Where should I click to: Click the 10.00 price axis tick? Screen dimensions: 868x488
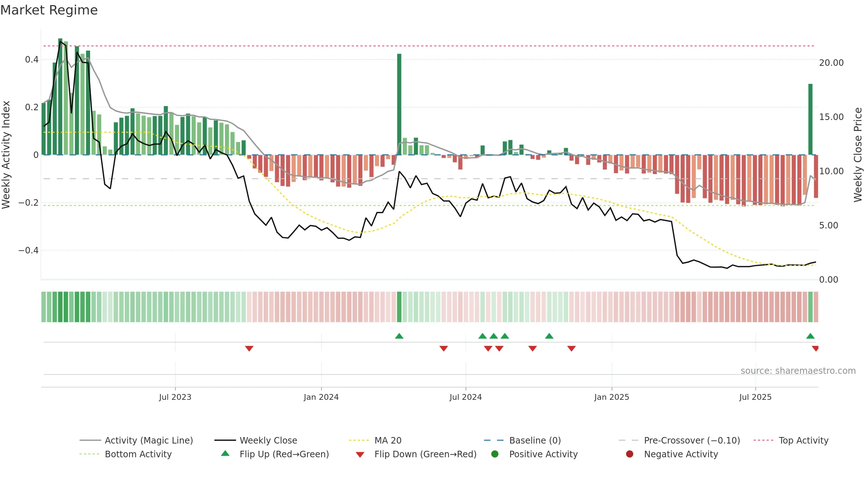click(831, 171)
